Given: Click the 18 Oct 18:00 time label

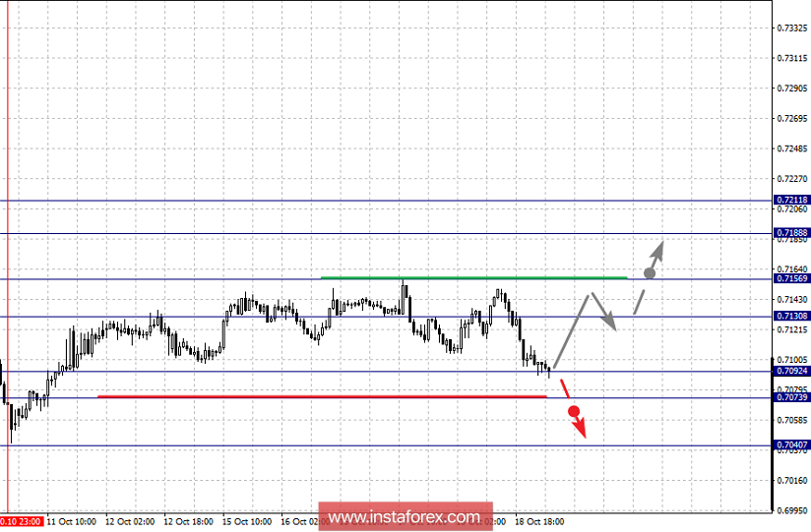Looking at the screenshot, I should tap(539, 521).
